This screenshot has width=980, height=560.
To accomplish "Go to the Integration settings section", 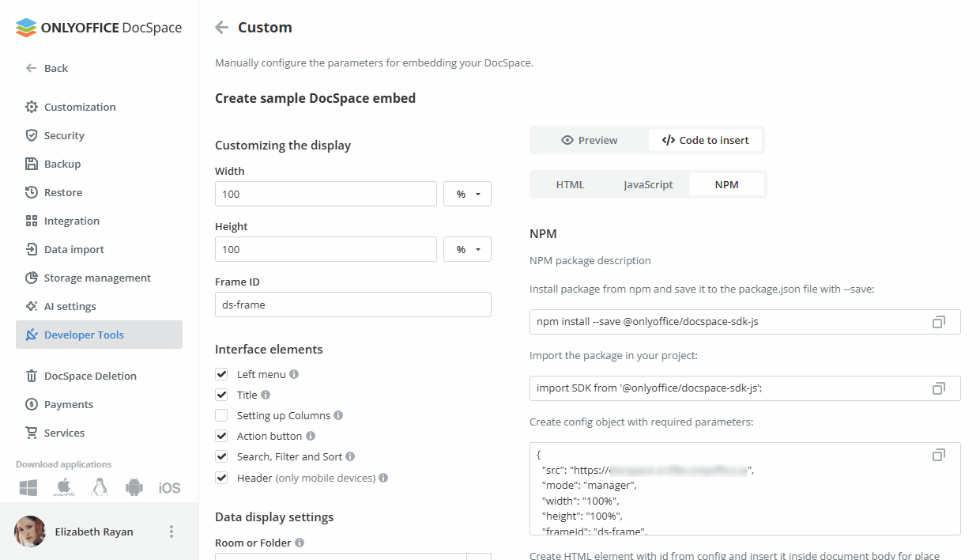I will point(71,221).
